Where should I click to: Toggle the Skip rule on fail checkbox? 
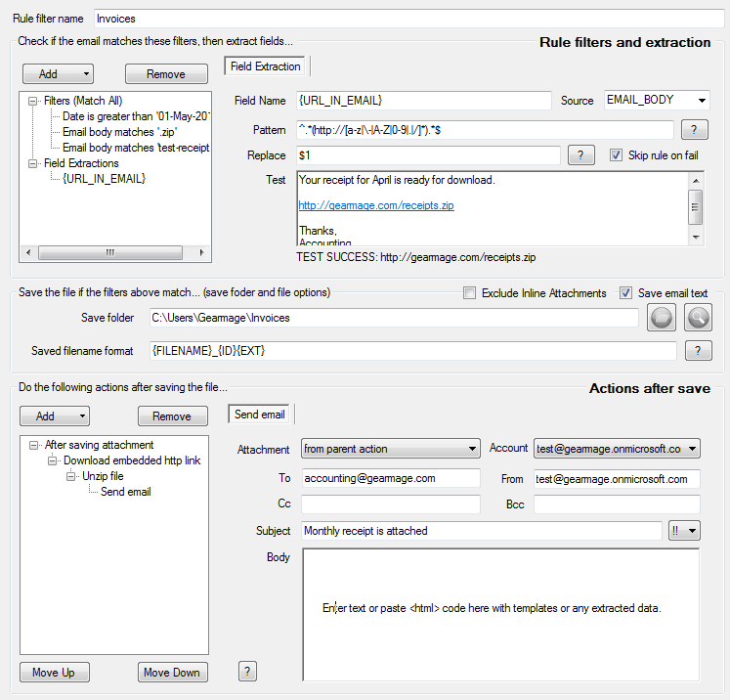616,155
